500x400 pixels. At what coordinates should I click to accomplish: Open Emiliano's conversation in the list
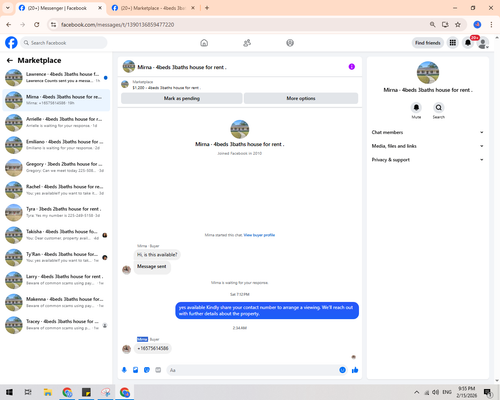56,145
